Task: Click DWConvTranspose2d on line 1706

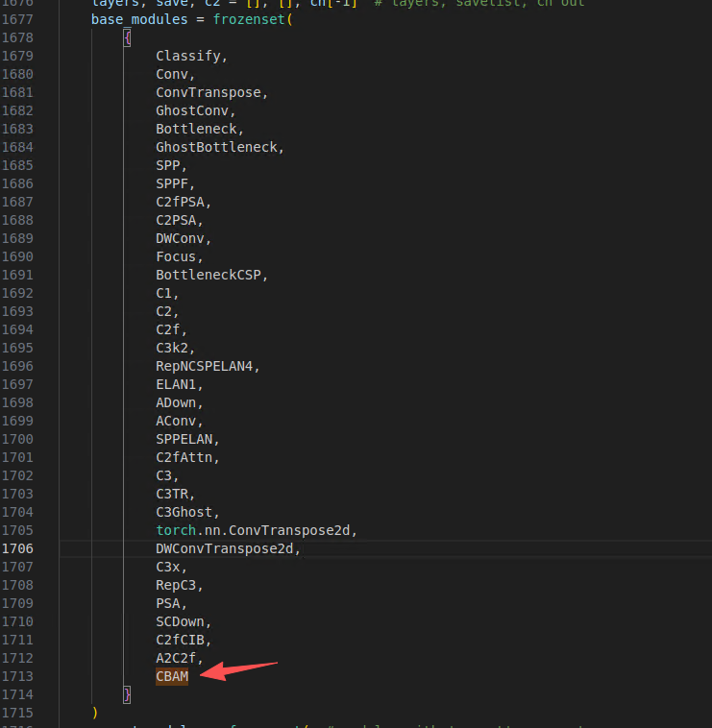Action: coord(225,548)
